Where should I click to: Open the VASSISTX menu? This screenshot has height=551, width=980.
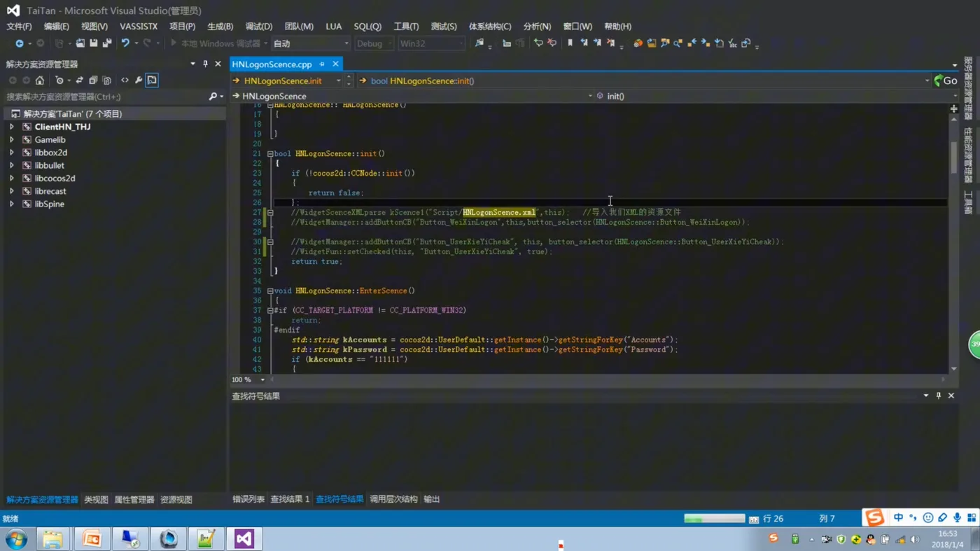[x=139, y=27]
